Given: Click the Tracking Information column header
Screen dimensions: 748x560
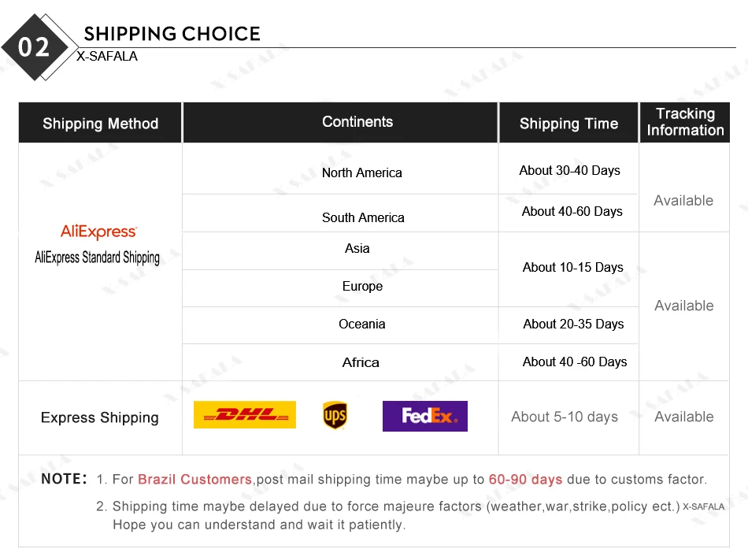Looking at the screenshot, I should point(685,122).
